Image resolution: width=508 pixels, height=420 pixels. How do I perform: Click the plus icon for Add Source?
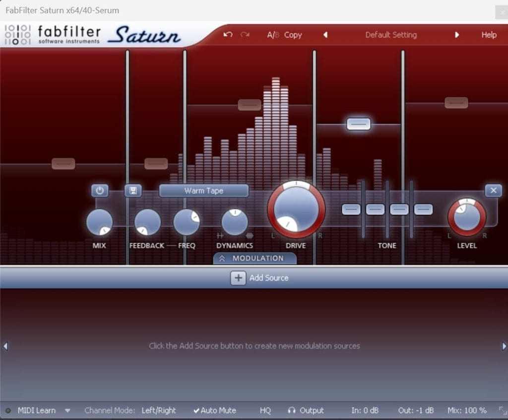(x=238, y=278)
